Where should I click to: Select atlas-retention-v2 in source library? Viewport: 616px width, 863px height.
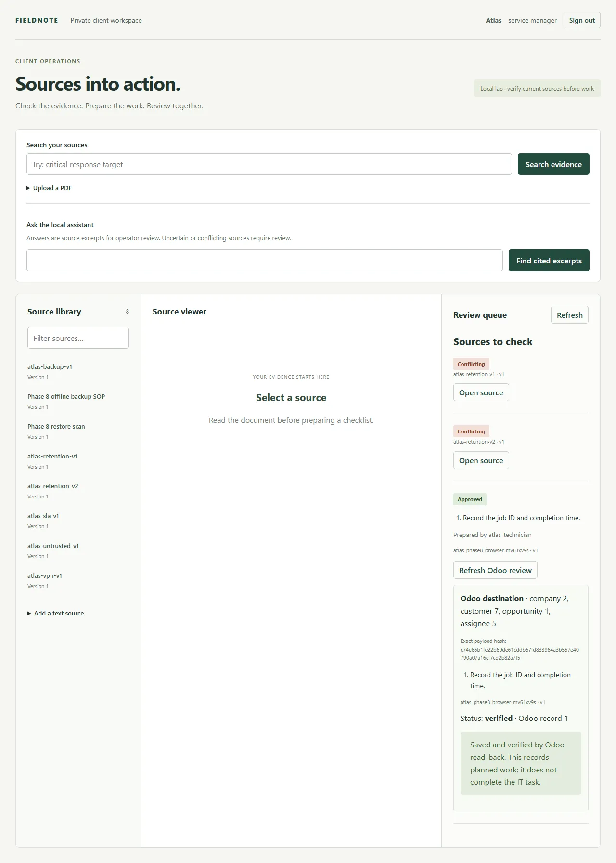78,491
